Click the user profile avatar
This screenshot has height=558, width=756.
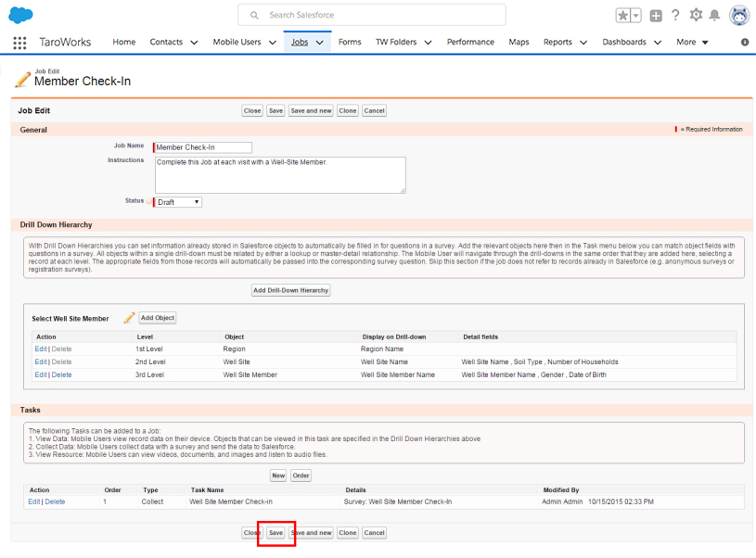739,16
